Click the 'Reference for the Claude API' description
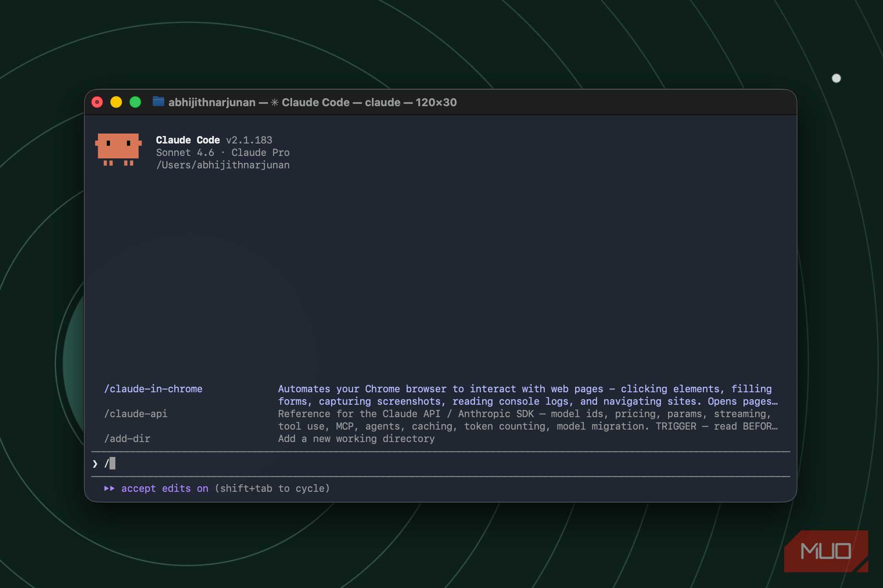This screenshot has height=588, width=883. coord(528,420)
